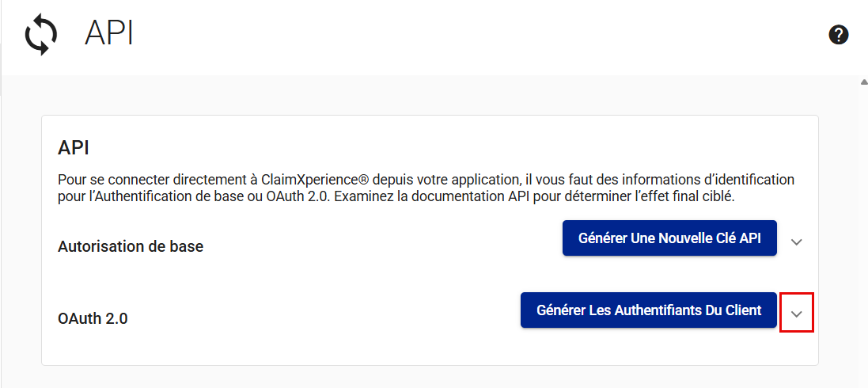This screenshot has width=868, height=388.
Task: Click the scrollbar up arrow
Action: (x=862, y=82)
